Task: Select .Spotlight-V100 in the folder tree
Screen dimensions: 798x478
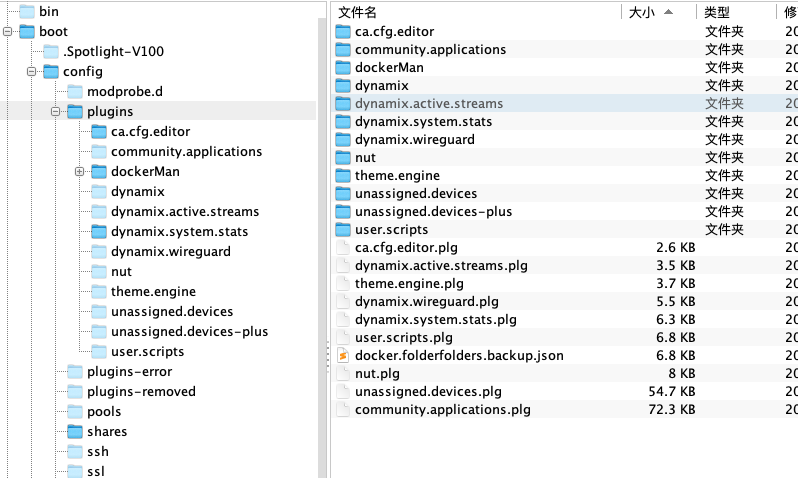Action: pyautogui.click(x=113, y=51)
